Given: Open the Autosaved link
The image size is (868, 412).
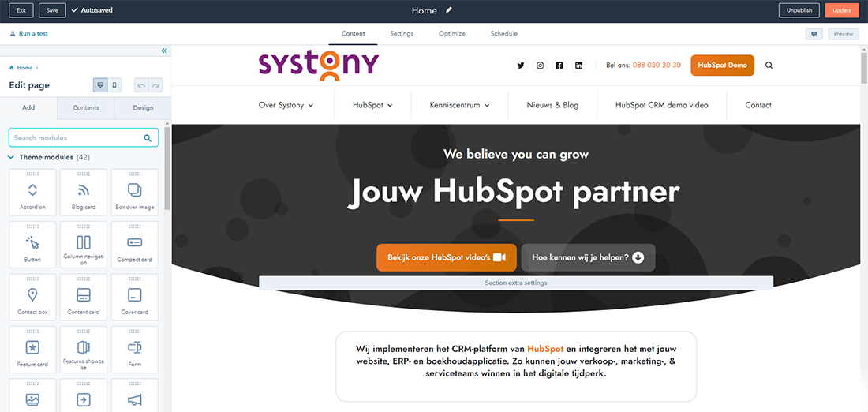Looking at the screenshot, I should (97, 10).
